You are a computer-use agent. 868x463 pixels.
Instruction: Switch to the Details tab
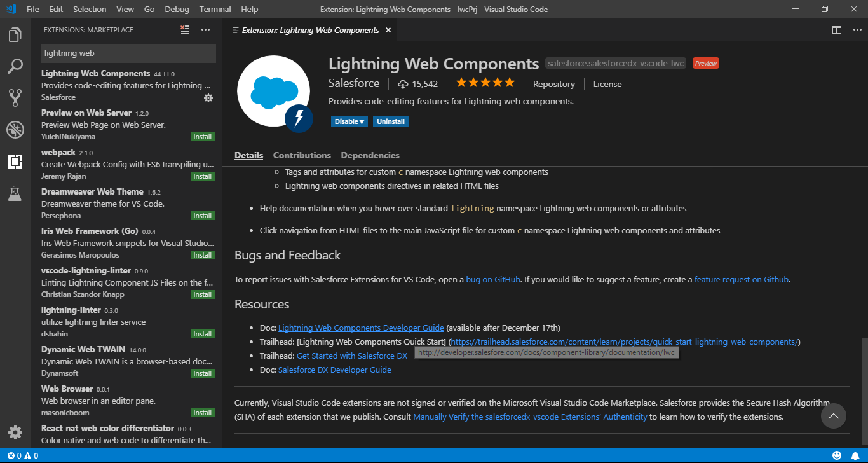[248, 155]
